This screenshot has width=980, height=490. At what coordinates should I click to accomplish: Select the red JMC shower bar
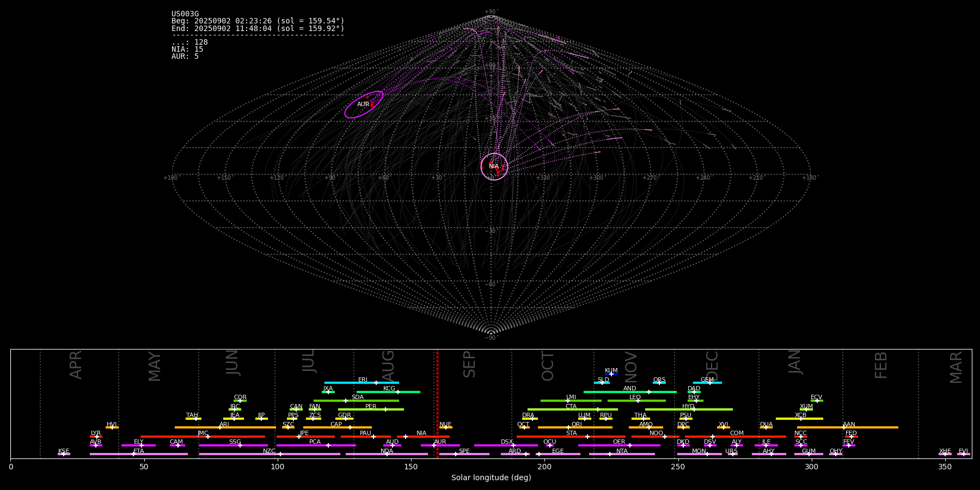(x=203, y=436)
